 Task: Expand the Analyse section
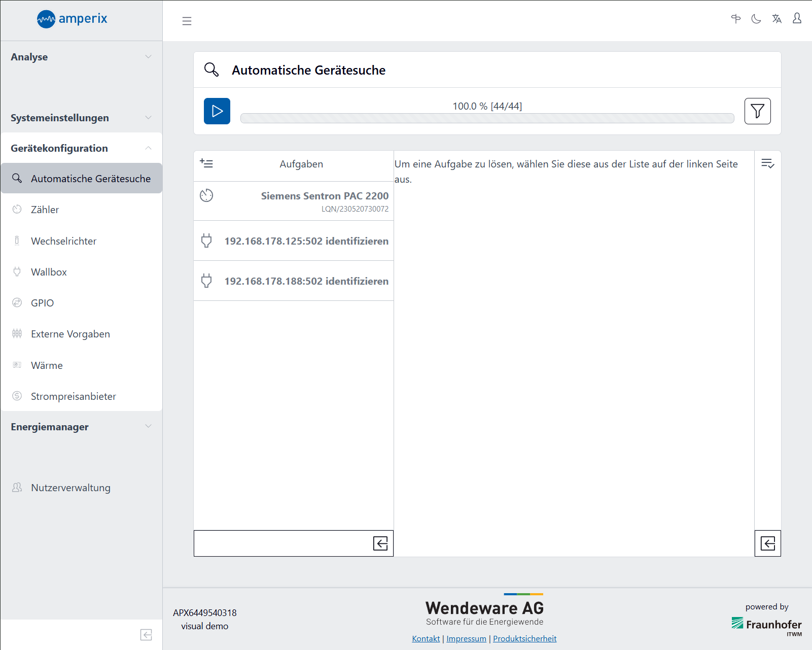[81, 57]
